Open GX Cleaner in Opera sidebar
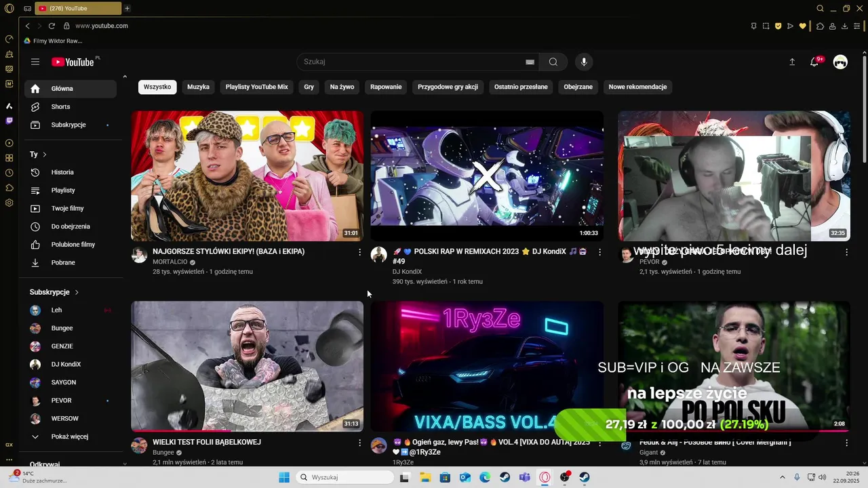The image size is (868, 488). tap(9, 54)
